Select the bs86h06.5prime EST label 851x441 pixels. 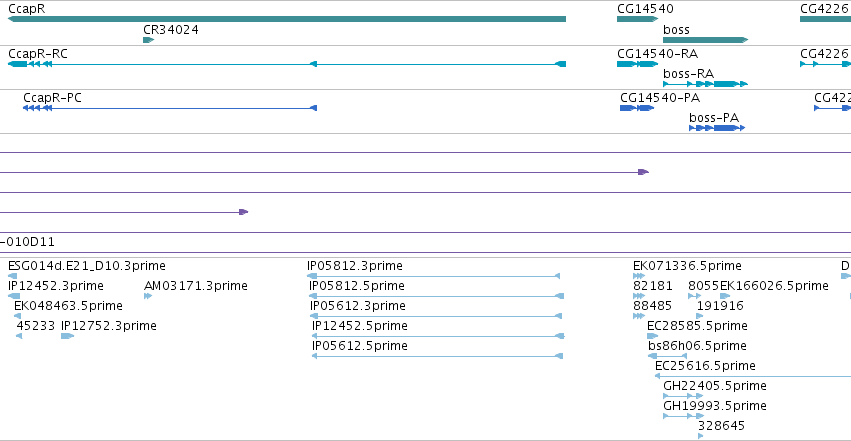pos(697,346)
